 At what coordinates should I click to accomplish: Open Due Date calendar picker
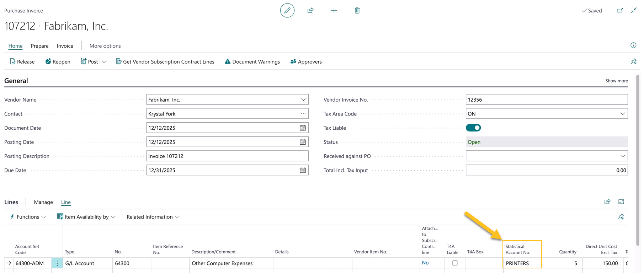[303, 170]
